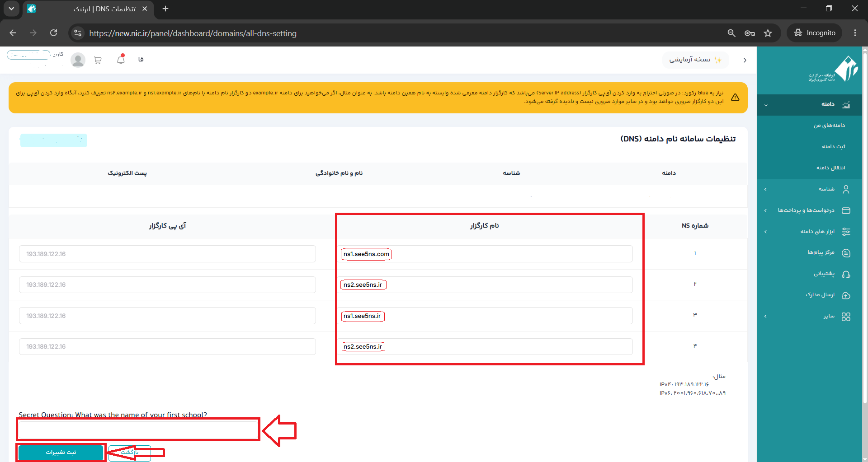The width and height of the screenshot is (868, 462).
Task: Click the شماره NS column header
Action: coord(695,226)
